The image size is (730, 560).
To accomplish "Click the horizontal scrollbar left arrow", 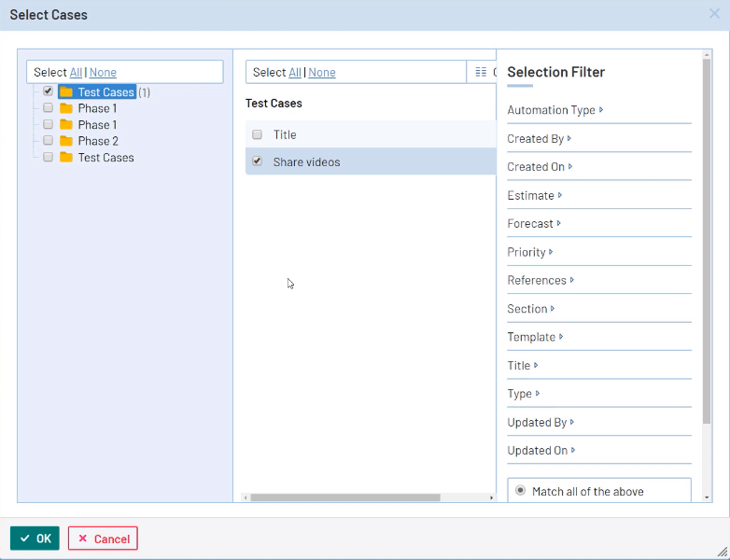I will (x=246, y=497).
